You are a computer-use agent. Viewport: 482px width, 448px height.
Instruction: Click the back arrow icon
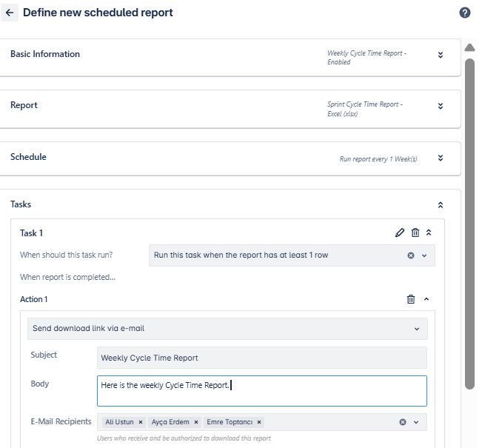pyautogui.click(x=10, y=13)
